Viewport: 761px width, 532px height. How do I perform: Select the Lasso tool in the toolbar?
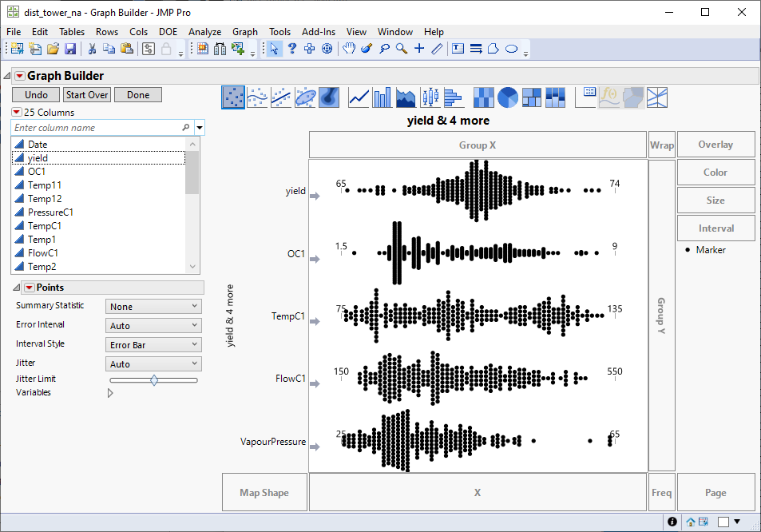[384, 49]
